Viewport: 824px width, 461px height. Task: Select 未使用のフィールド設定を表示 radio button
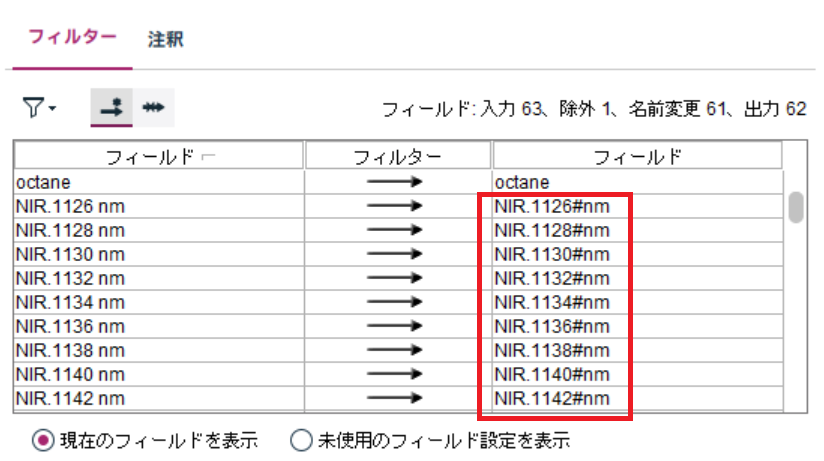tap(301, 440)
